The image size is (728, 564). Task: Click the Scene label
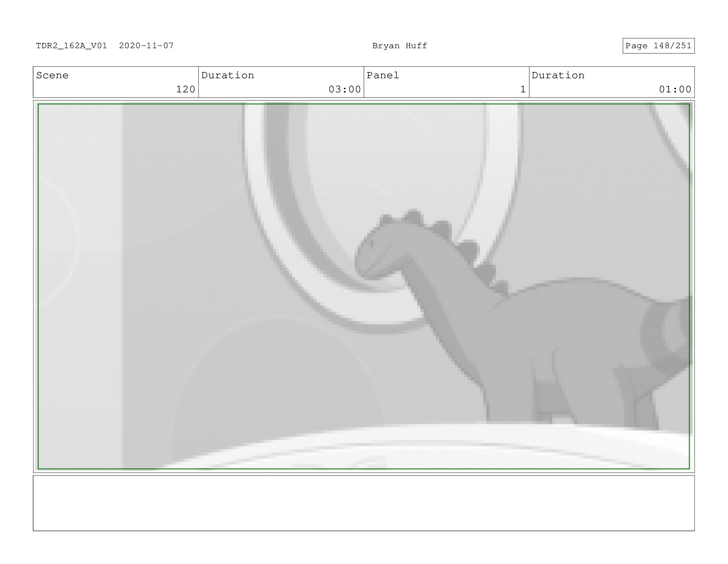point(53,75)
